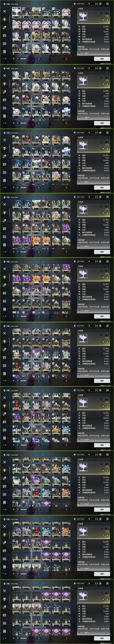Switch to the camera-like sidebar tab in topmost panel
114x644 pixels.
pyautogui.click(x=4, y=36)
